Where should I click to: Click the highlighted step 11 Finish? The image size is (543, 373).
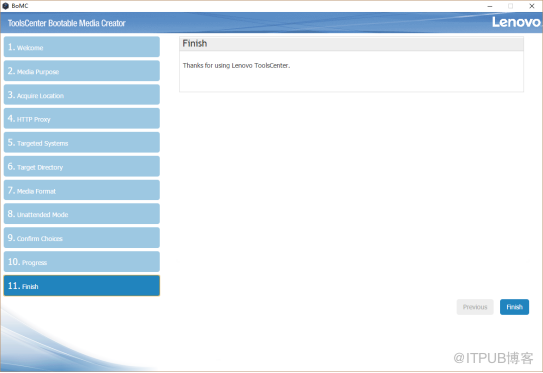tap(82, 286)
